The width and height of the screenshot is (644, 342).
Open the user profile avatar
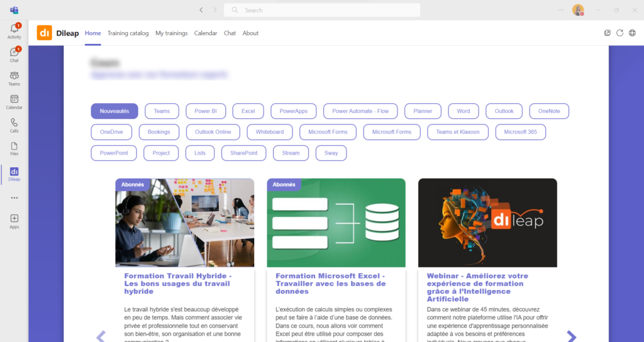click(x=578, y=10)
